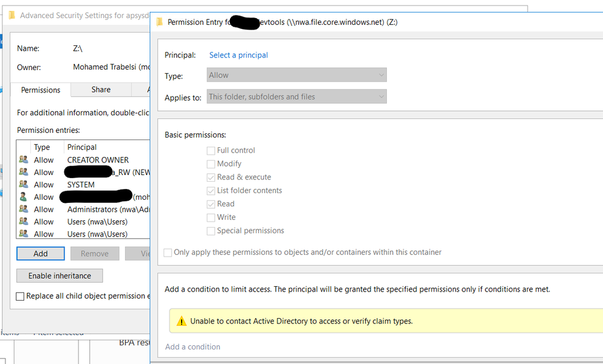Click the Add a condition link
The height and width of the screenshot is (364, 603).
193,346
